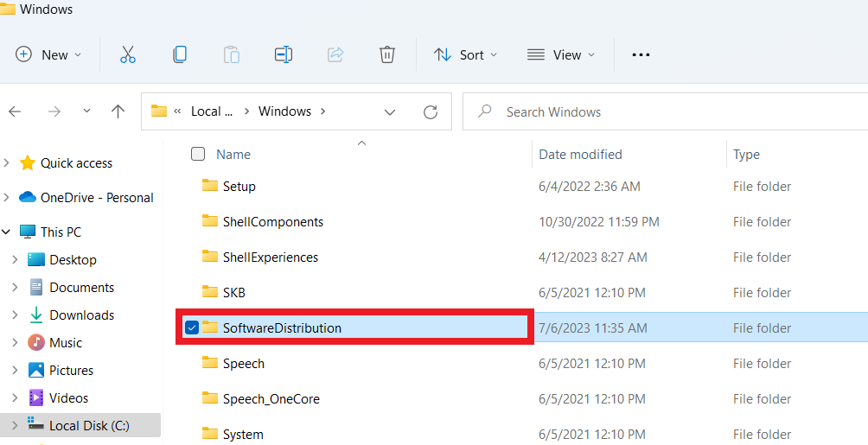Toggle the select-all checkbox beside Name
The image size is (868, 445).
[198, 154]
